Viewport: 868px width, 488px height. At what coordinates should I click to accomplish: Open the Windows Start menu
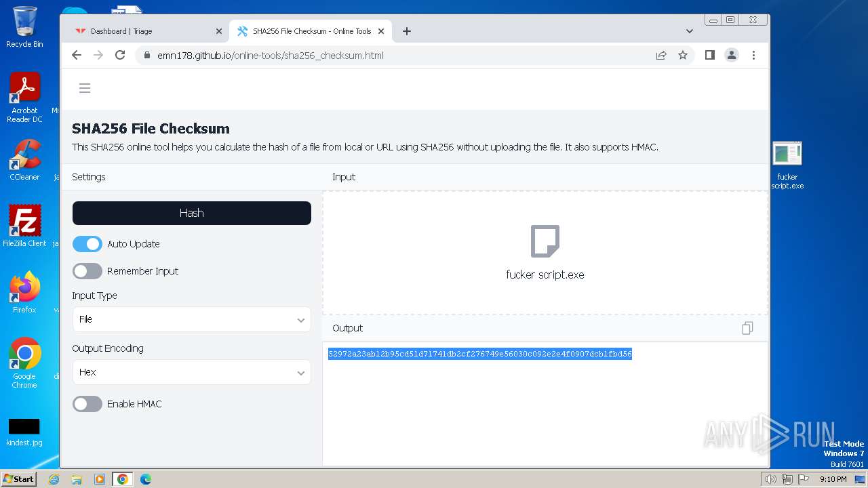point(19,479)
